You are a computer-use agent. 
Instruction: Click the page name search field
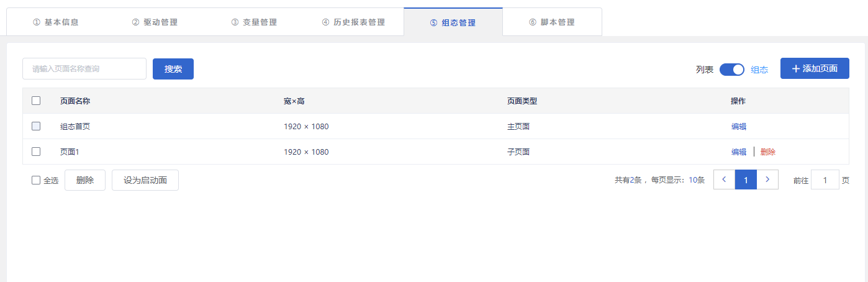click(x=84, y=69)
